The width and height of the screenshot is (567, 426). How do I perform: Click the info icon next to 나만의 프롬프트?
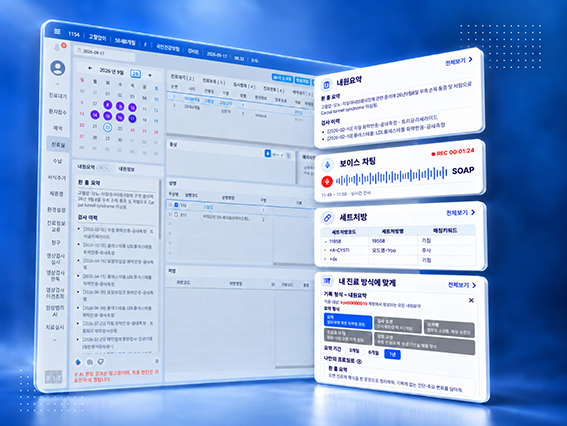click(x=359, y=361)
